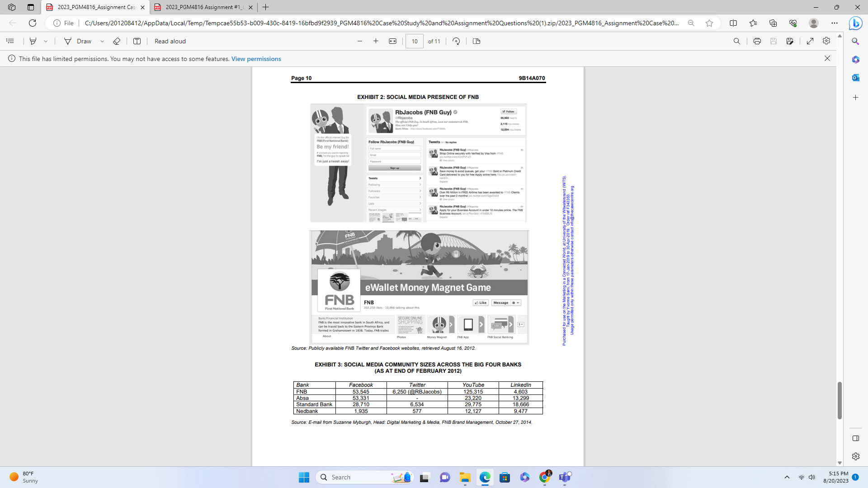Click the Erase tool icon

click(116, 41)
